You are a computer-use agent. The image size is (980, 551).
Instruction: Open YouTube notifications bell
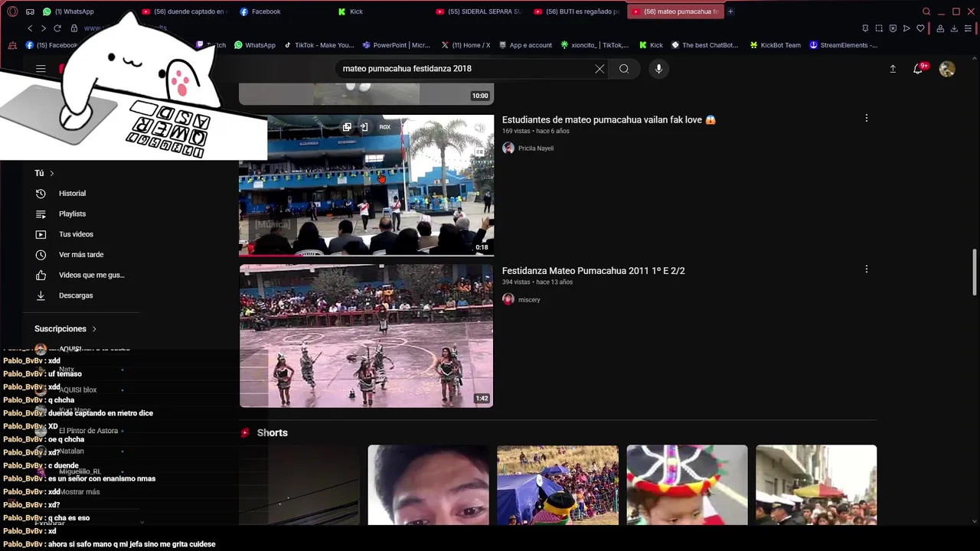click(x=918, y=69)
